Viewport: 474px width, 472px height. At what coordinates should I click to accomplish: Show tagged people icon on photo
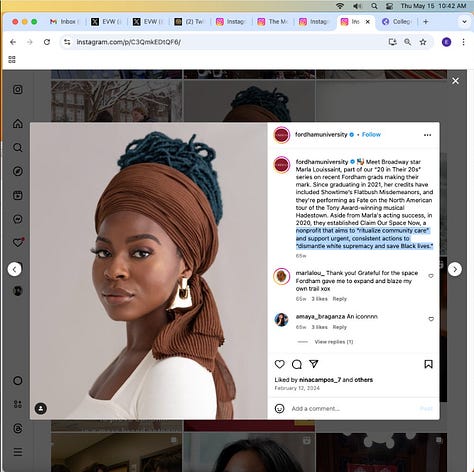(x=41, y=408)
